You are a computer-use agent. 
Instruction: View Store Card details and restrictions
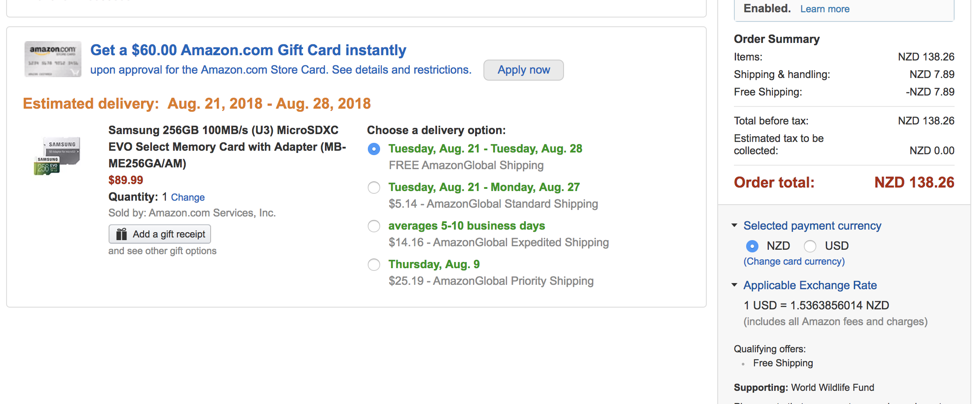(280, 70)
